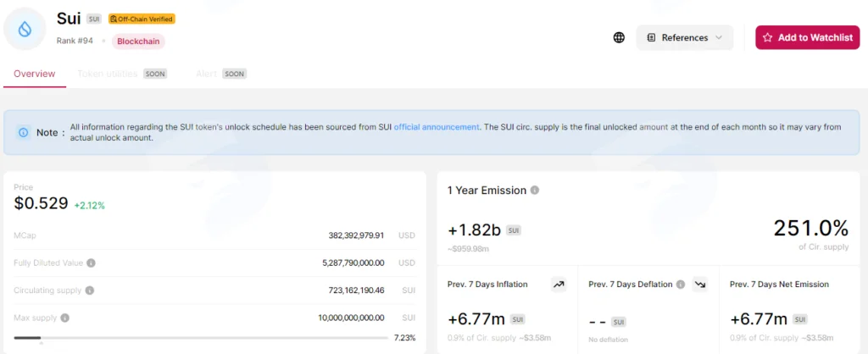The width and height of the screenshot is (868, 354).
Task: Click the Sui droplet logo
Action: click(25, 30)
